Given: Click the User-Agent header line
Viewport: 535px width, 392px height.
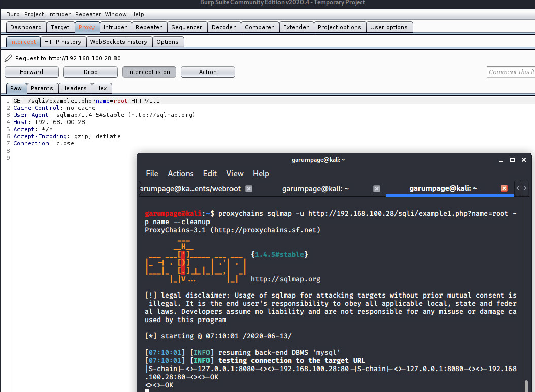Looking at the screenshot, I should 104,115.
